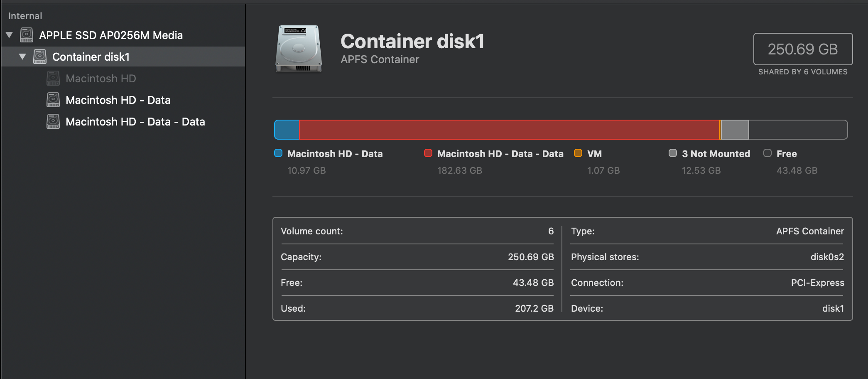Select the unmounted Macintosh HD volume
Image resolution: width=868 pixels, height=379 pixels.
point(101,79)
